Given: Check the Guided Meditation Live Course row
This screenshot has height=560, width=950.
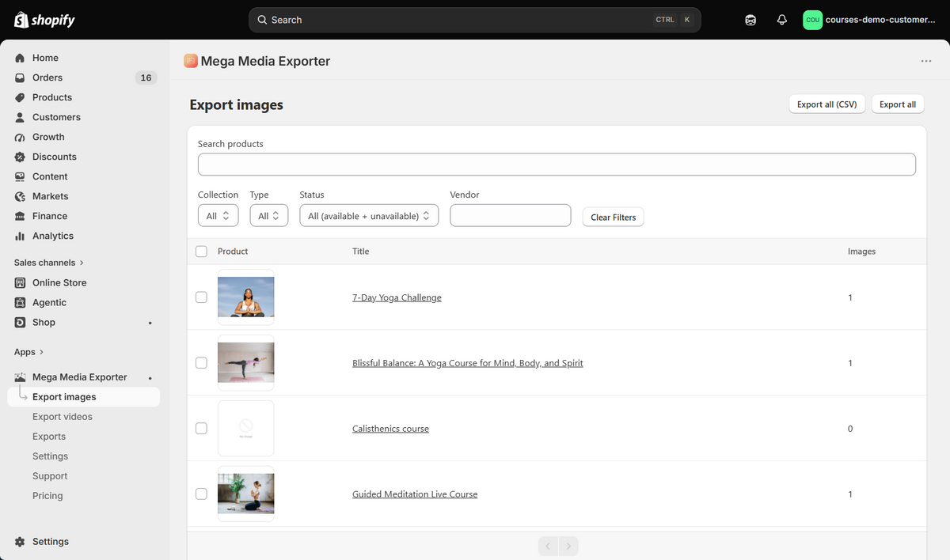Looking at the screenshot, I should coord(201,494).
